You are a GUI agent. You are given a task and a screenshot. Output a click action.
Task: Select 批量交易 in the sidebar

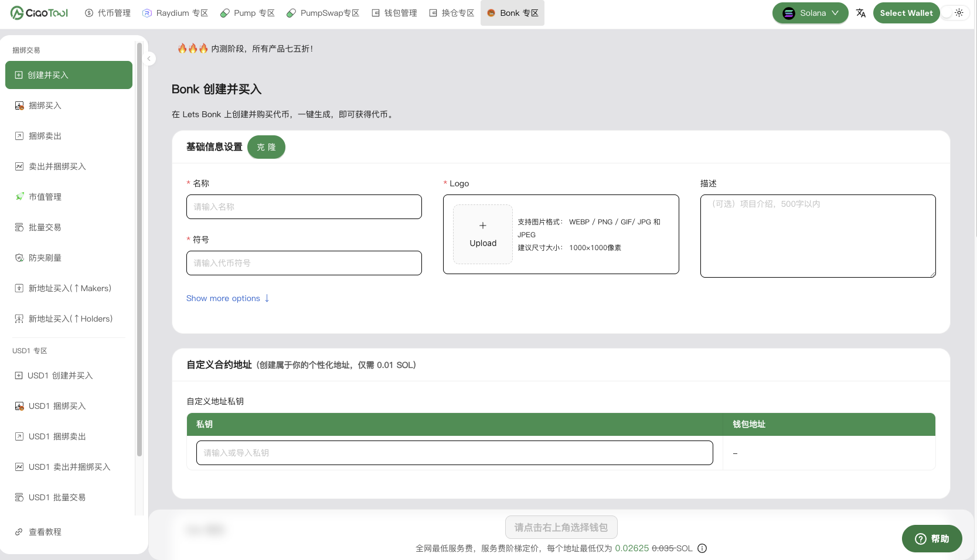pos(45,227)
